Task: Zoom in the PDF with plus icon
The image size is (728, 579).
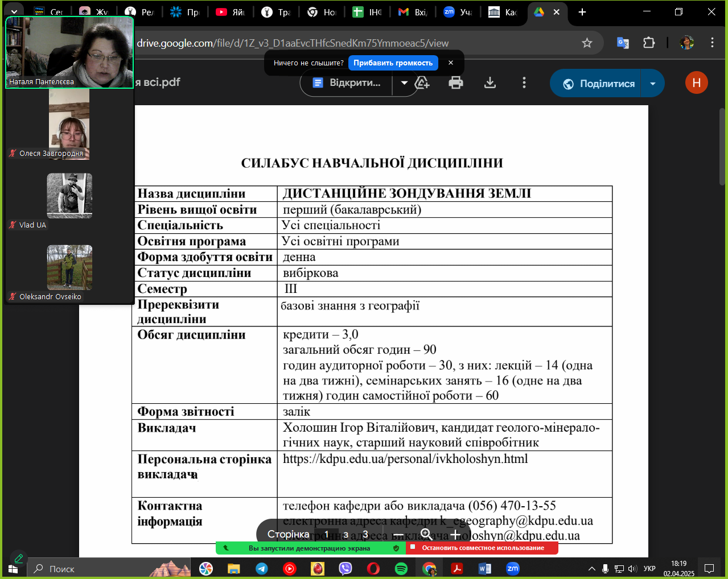Action: click(x=455, y=535)
